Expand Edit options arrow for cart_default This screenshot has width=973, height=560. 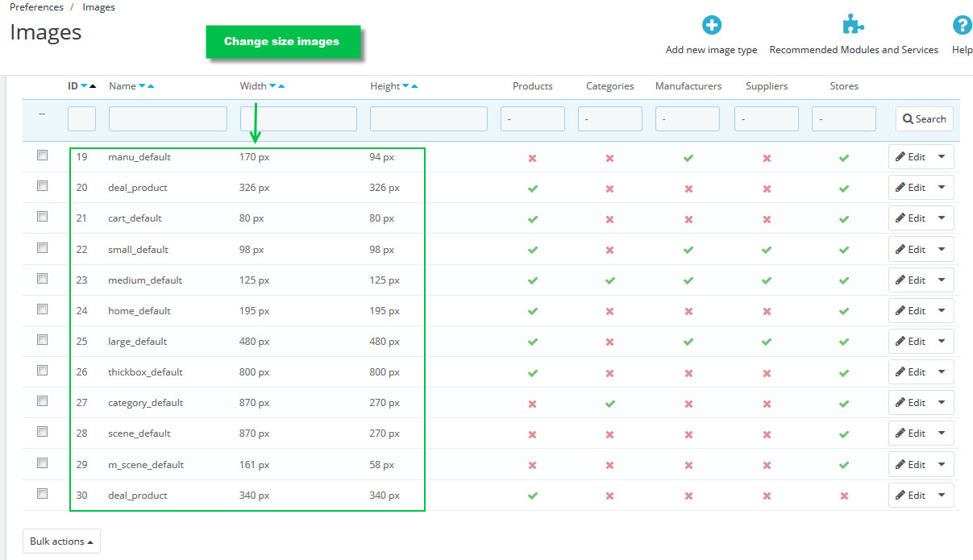[x=942, y=218]
